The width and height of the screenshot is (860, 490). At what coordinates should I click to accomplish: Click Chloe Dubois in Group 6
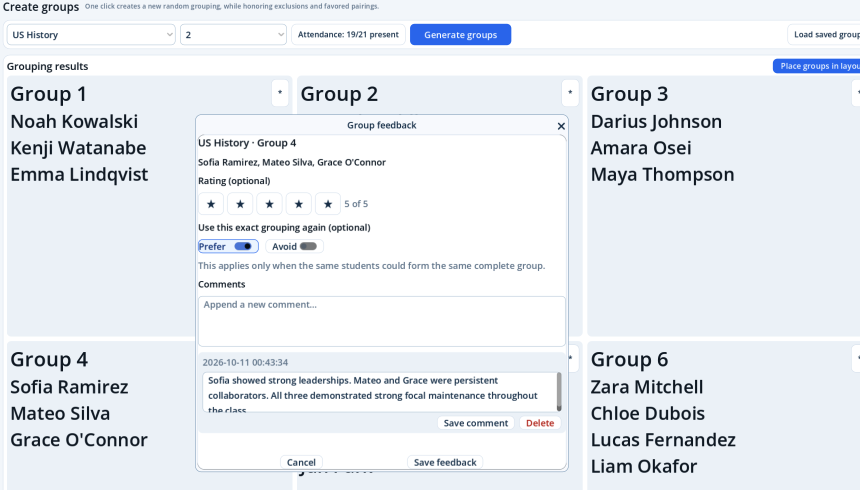(648, 413)
